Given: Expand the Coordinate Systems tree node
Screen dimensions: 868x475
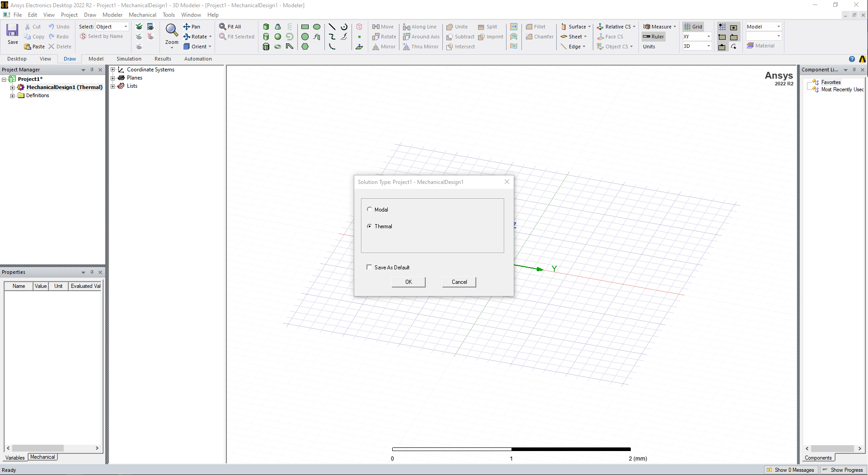Looking at the screenshot, I should 113,70.
